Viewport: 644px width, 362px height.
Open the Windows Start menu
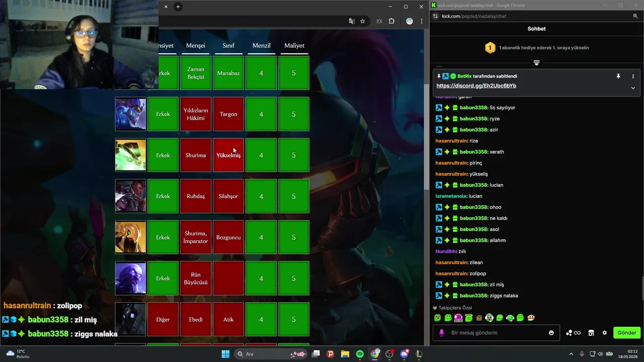click(225, 354)
